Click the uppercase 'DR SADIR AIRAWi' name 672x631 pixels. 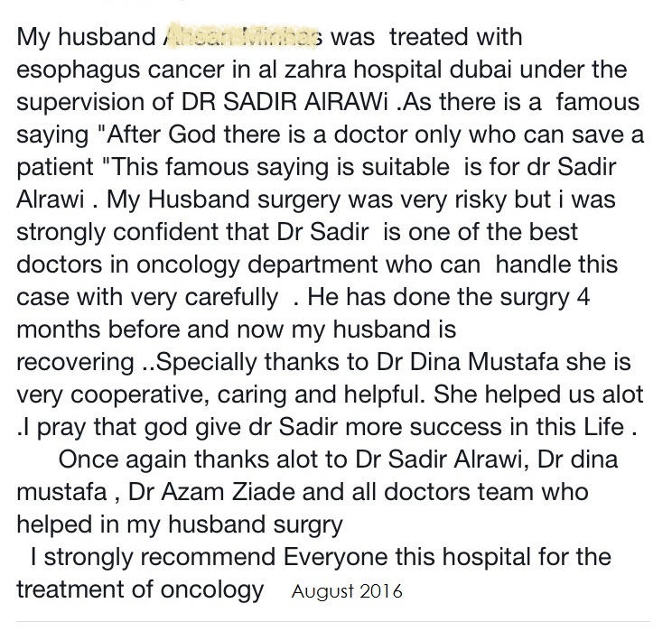[285, 102]
